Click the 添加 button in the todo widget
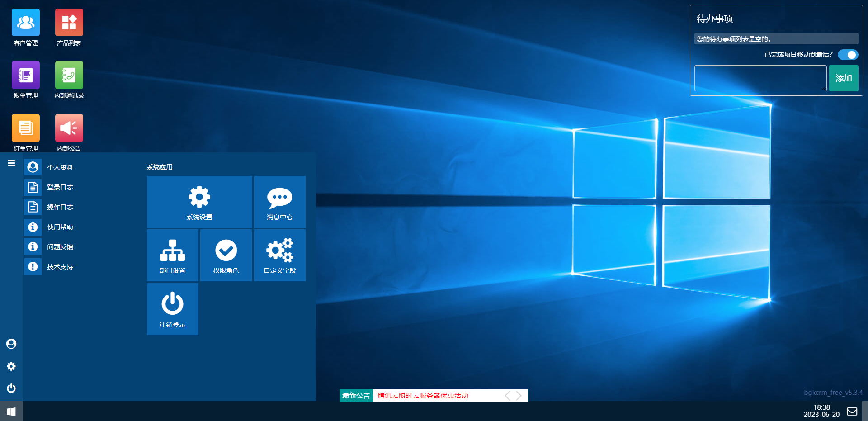 (x=844, y=78)
